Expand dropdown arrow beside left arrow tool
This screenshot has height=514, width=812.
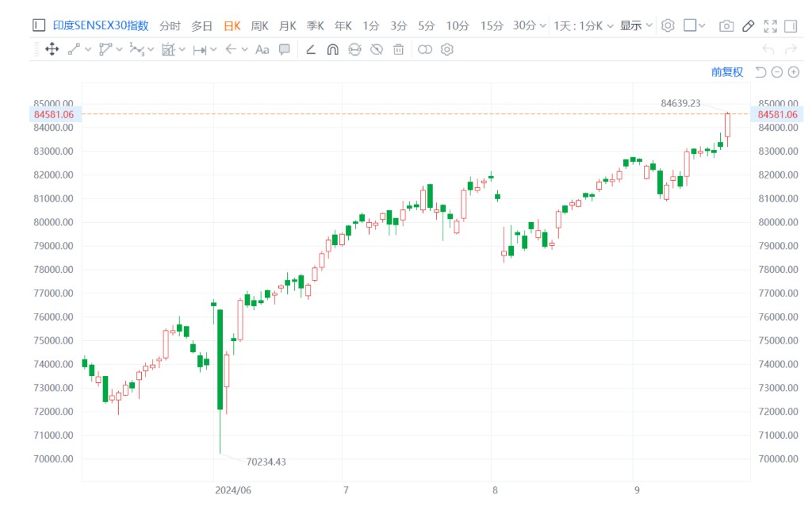coord(244,49)
